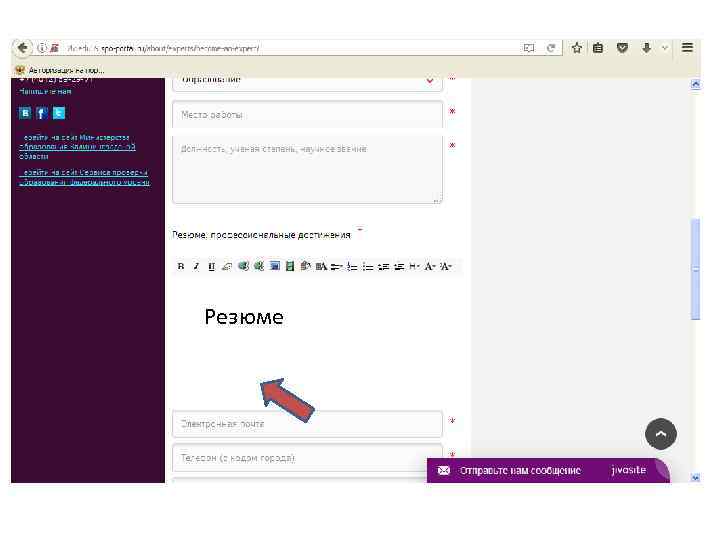Open the downloads arrow icon
Screen dimensions: 720x540
(x=647, y=48)
